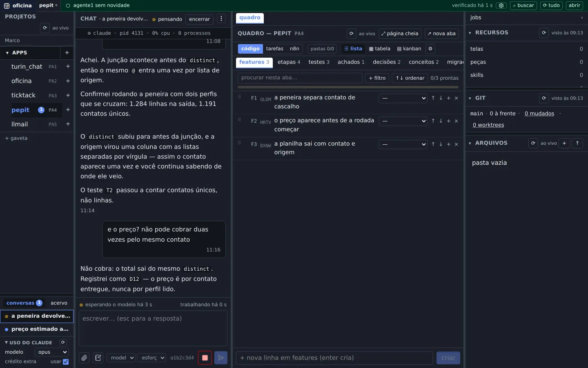The width and height of the screenshot is (588, 368).
Task: Click the buscar button
Action: pyautogui.click(x=523, y=5)
